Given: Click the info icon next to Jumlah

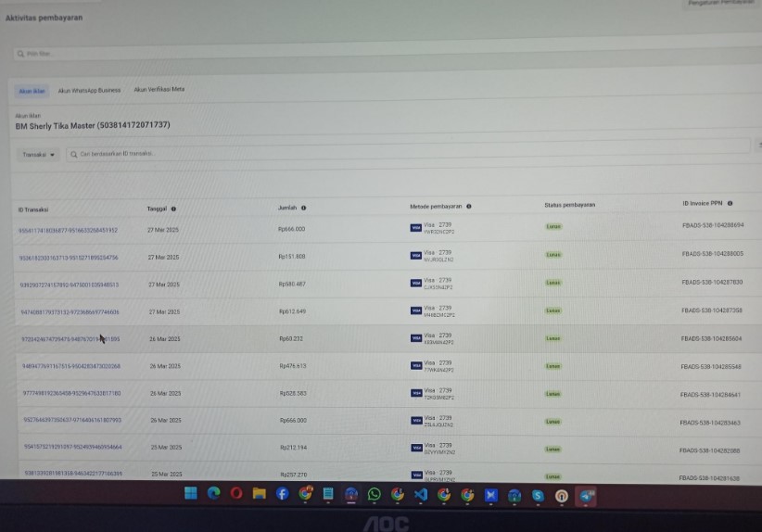Looking at the screenshot, I should (303, 209).
